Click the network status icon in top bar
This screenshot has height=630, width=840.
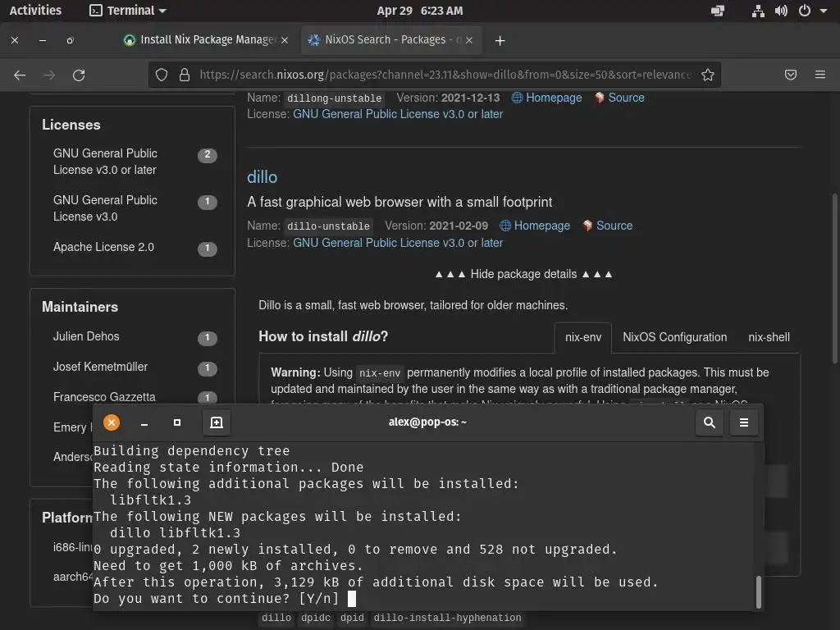pyautogui.click(x=758, y=11)
